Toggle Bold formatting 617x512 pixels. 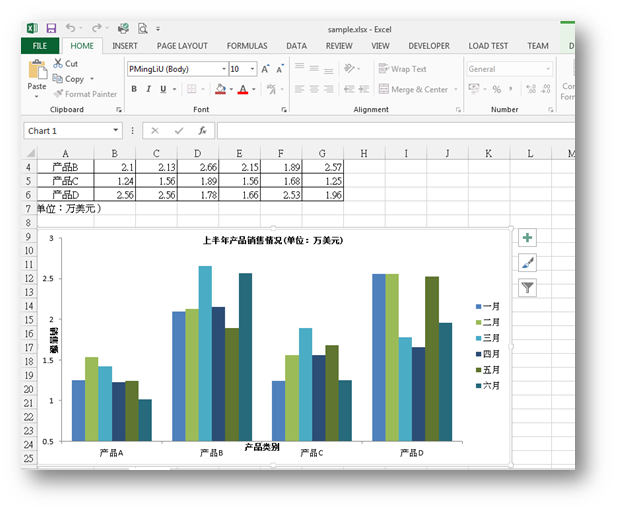[134, 90]
